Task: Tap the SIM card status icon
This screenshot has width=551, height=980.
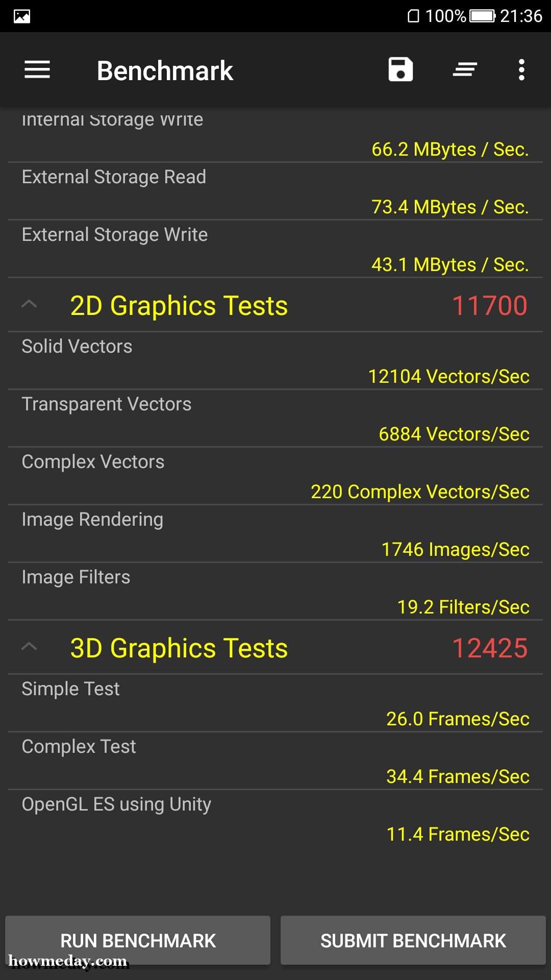Action: pos(413,16)
